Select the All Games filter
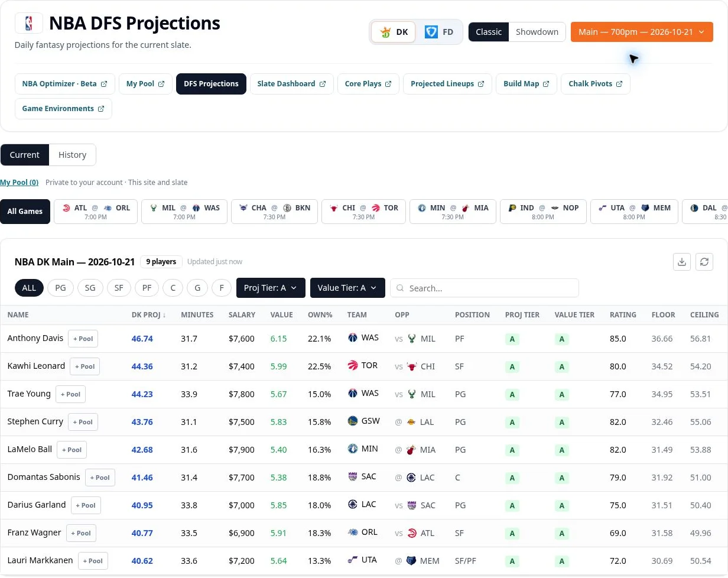 (25, 212)
